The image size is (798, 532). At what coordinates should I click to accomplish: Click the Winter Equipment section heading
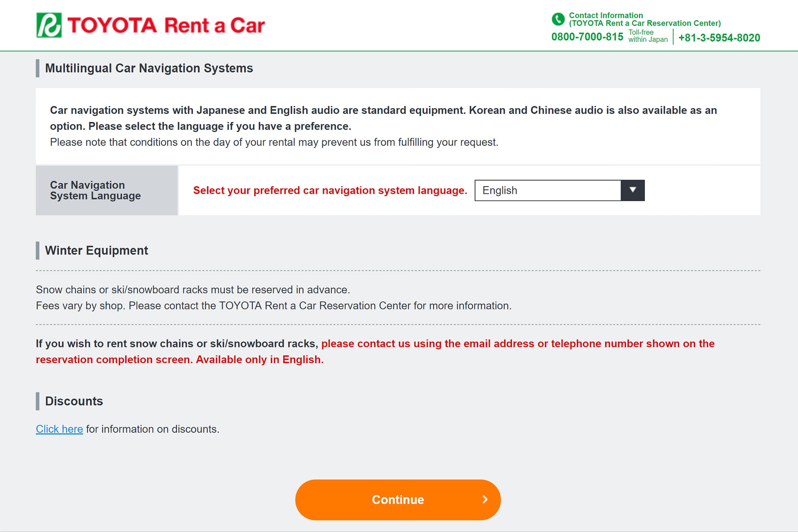97,250
